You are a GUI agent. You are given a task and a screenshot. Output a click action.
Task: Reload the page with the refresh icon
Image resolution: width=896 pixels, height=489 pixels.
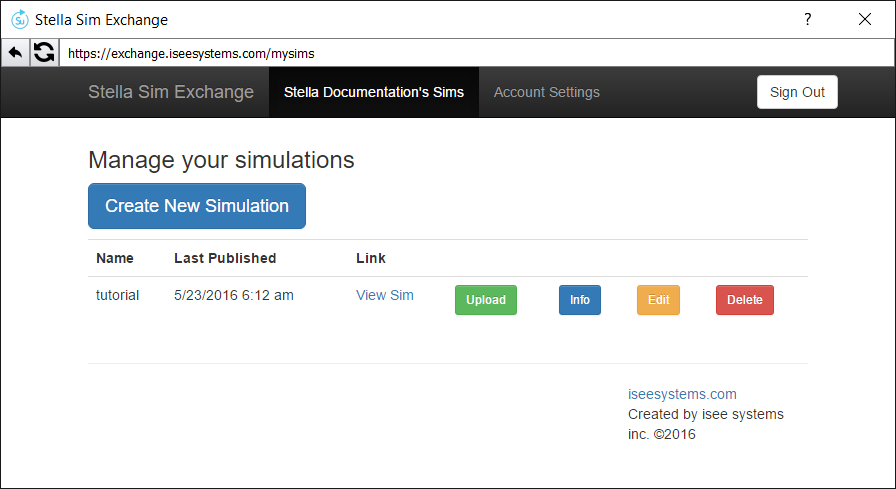[44, 53]
